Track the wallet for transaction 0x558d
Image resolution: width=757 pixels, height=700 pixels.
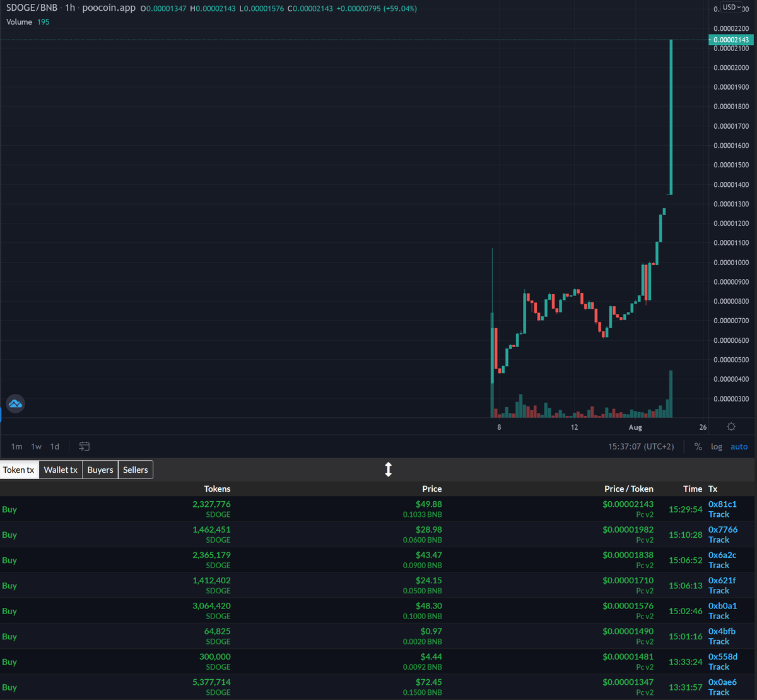click(719, 666)
